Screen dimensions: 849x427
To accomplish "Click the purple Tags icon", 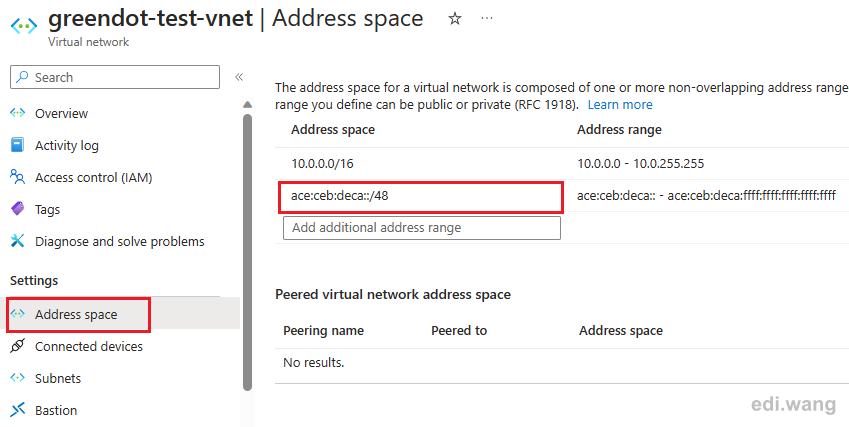I will 17,209.
